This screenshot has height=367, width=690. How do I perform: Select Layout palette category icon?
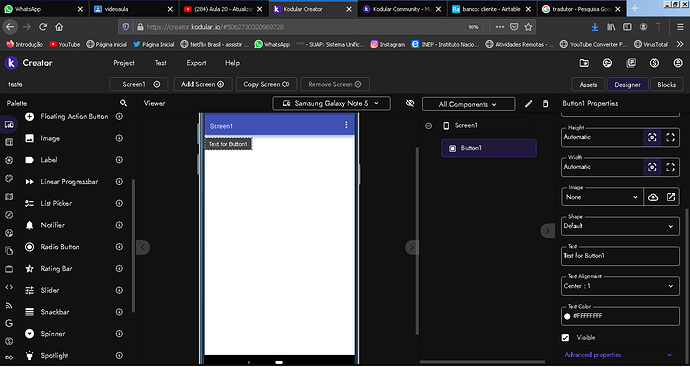tap(9, 143)
